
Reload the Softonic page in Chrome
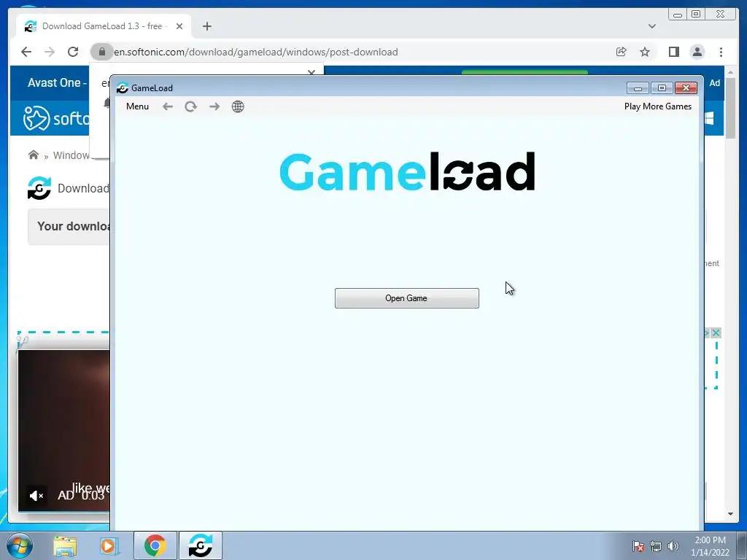pos(73,52)
